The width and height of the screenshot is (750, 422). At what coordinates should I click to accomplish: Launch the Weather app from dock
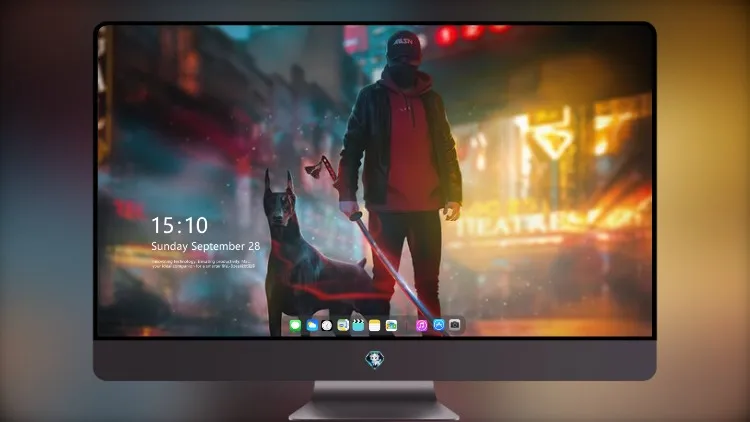coord(312,326)
